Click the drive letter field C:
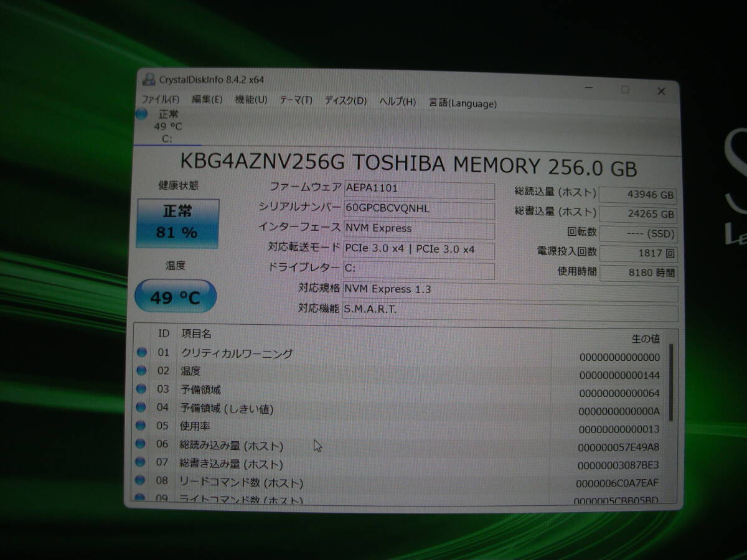Screen dimensions: 747x560 420,270
